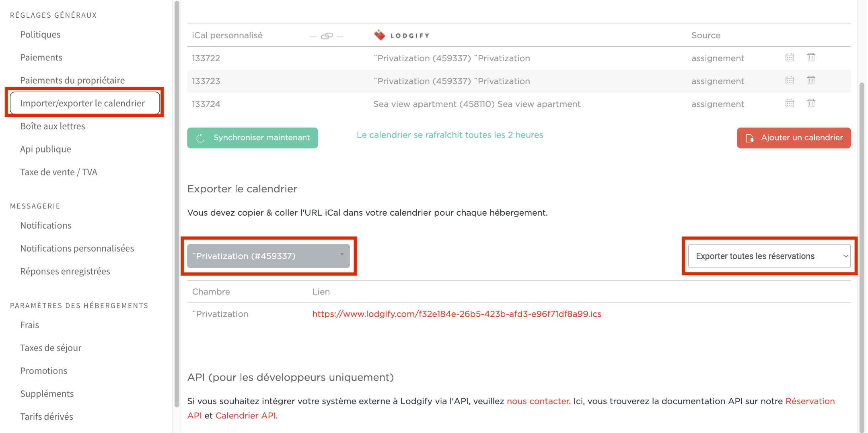
Task: Go to Politiques in the sidebar
Action: pos(40,35)
